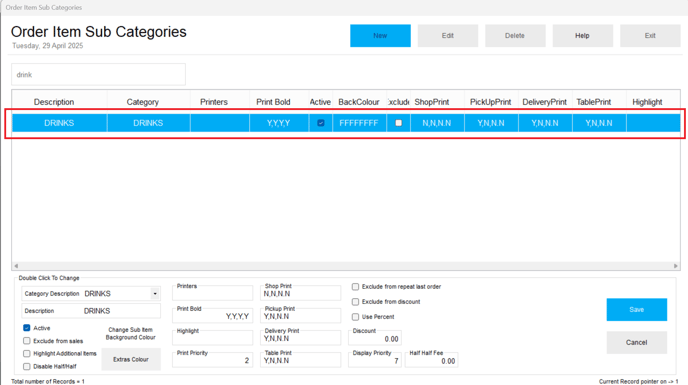The width and height of the screenshot is (688, 385).
Task: Sort by the Description column header
Action: [x=54, y=102]
